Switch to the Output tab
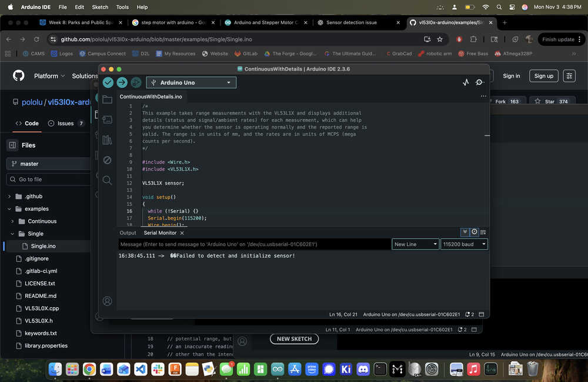This screenshot has width=588, height=382. click(x=128, y=233)
